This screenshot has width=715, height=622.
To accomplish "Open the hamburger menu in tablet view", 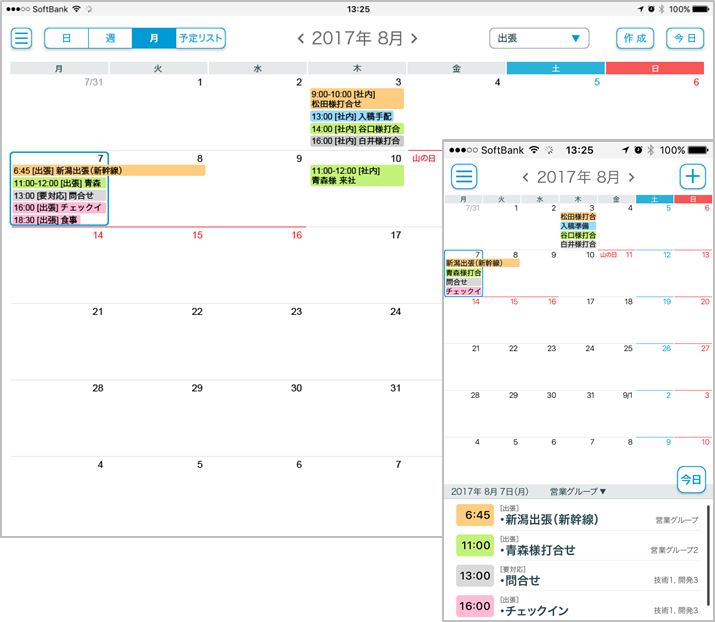I will pyautogui.click(x=21, y=39).
